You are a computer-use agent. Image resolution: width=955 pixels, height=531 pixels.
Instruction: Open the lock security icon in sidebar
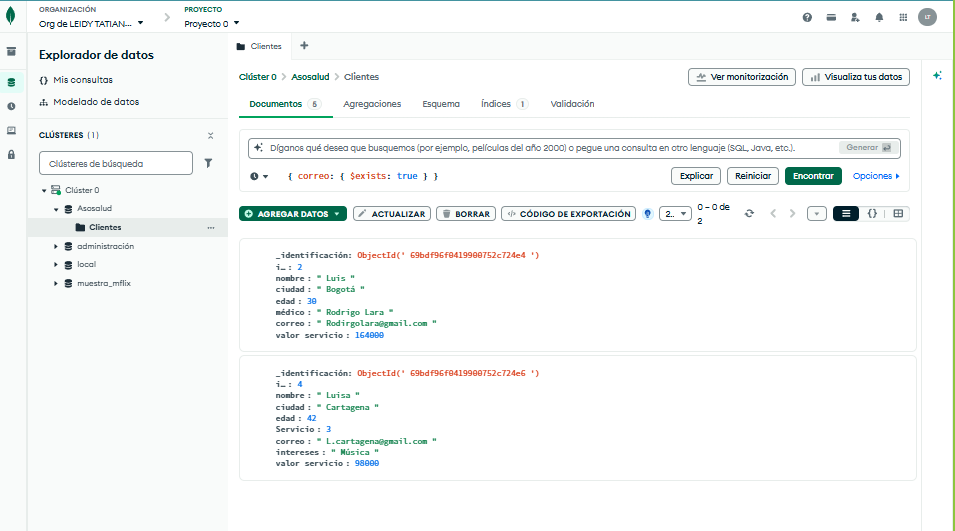coord(12,154)
